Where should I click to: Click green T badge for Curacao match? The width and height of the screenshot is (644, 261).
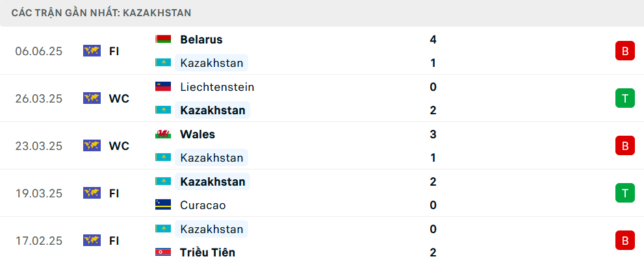pyautogui.click(x=625, y=193)
